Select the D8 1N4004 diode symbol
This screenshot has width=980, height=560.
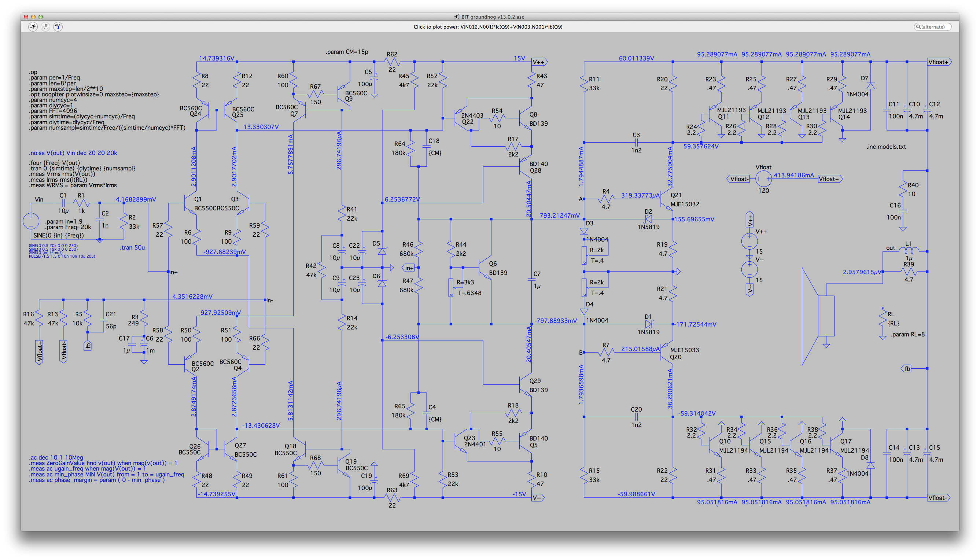(x=871, y=465)
